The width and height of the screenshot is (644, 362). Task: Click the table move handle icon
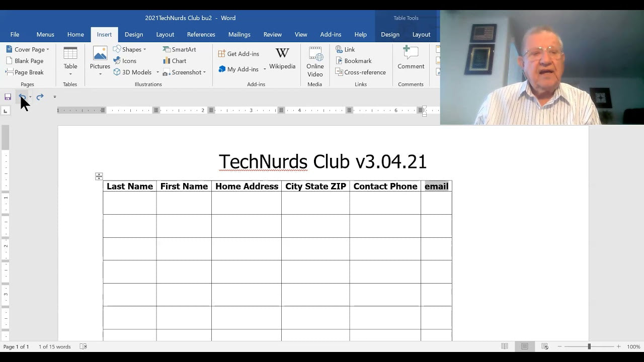(99, 176)
